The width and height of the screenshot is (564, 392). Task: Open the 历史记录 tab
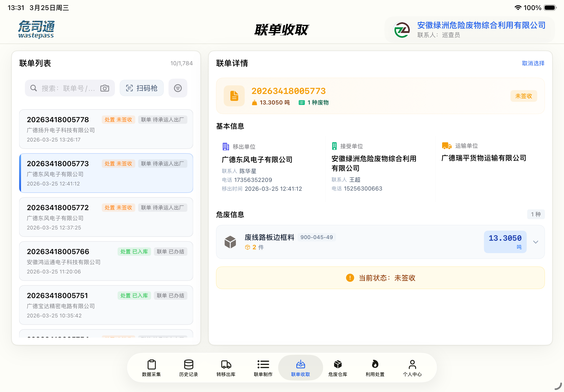(189, 368)
